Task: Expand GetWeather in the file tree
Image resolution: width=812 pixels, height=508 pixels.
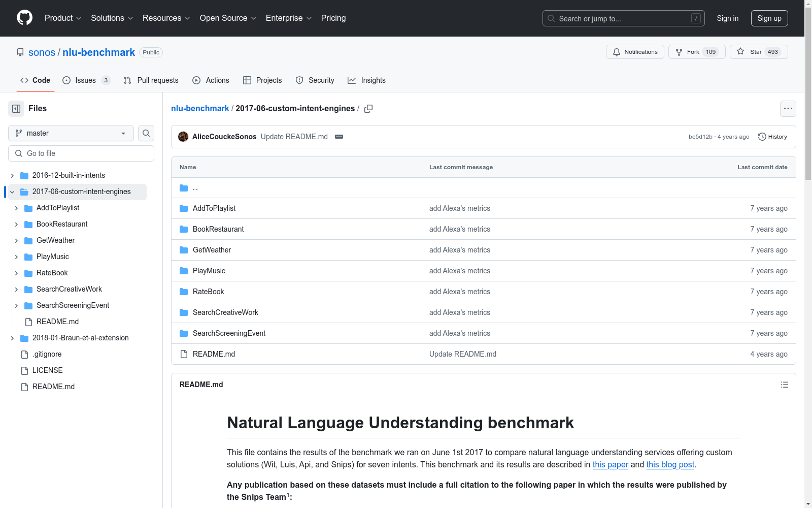Action: 16,240
